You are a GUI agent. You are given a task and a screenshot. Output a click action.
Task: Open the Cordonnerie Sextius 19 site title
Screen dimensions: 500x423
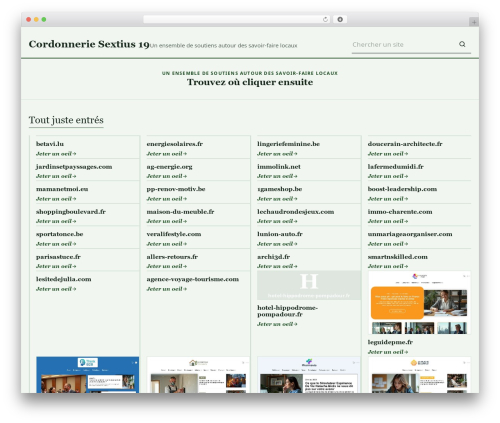(89, 44)
